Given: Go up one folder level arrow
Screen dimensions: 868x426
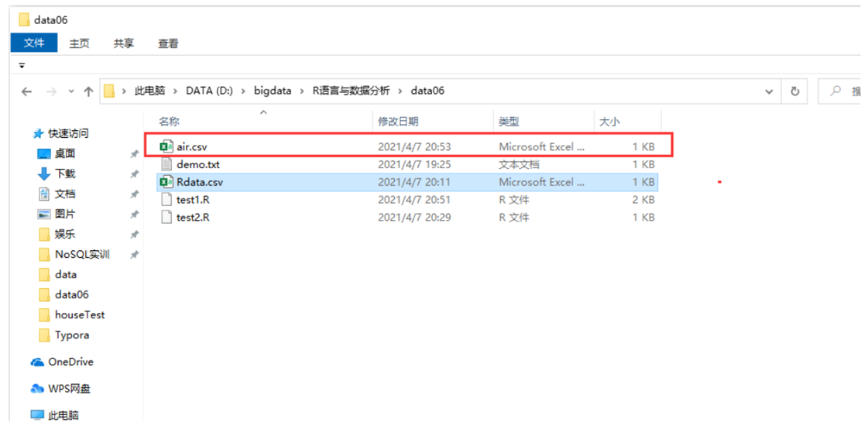Looking at the screenshot, I should (x=88, y=92).
